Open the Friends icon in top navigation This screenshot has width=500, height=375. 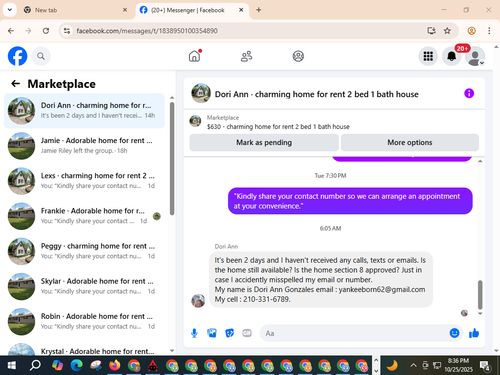point(246,56)
